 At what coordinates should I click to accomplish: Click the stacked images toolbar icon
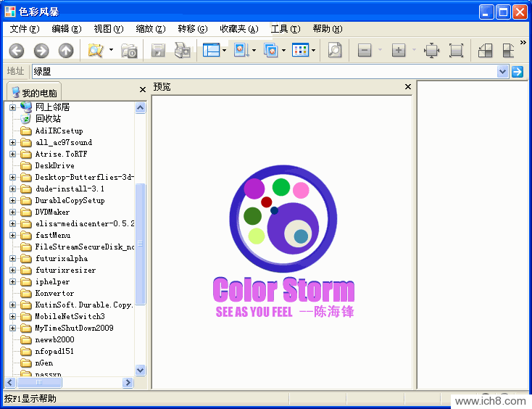pos(271,51)
